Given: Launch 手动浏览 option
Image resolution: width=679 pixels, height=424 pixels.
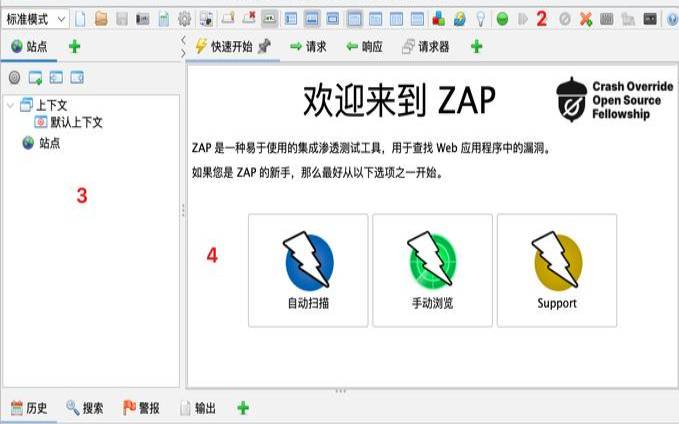Looking at the screenshot, I should pyautogui.click(x=432, y=269).
